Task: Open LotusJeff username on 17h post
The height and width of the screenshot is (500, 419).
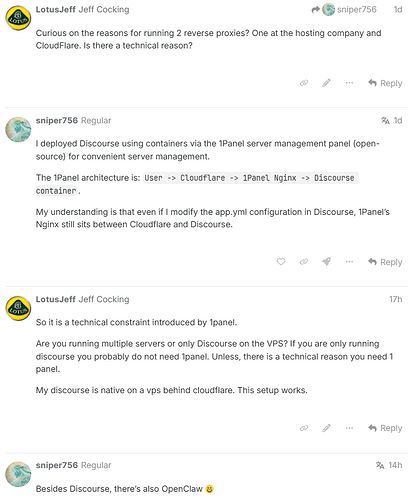Action: [x=56, y=299]
